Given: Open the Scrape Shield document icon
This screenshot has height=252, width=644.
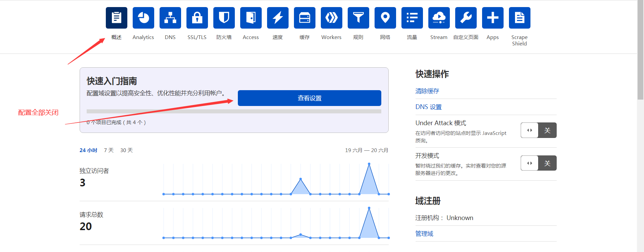Looking at the screenshot, I should pos(520,18).
